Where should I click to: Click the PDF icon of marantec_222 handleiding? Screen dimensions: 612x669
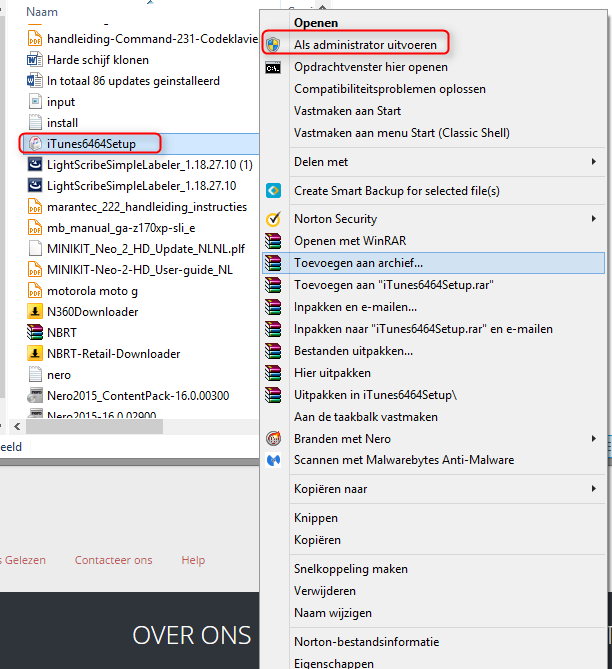(35, 206)
